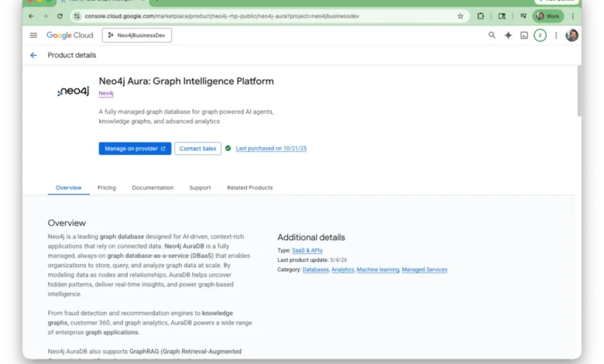
Task: Open the SaaS & APIs type link
Action: click(308, 251)
